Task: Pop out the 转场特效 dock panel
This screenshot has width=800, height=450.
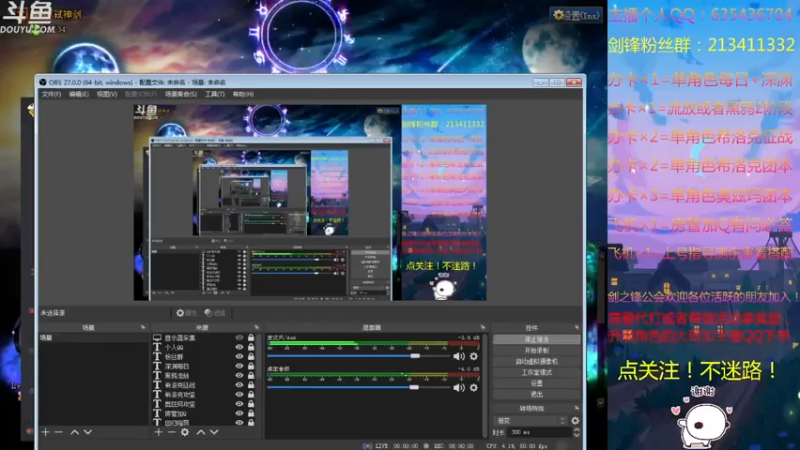Action: pos(577,408)
